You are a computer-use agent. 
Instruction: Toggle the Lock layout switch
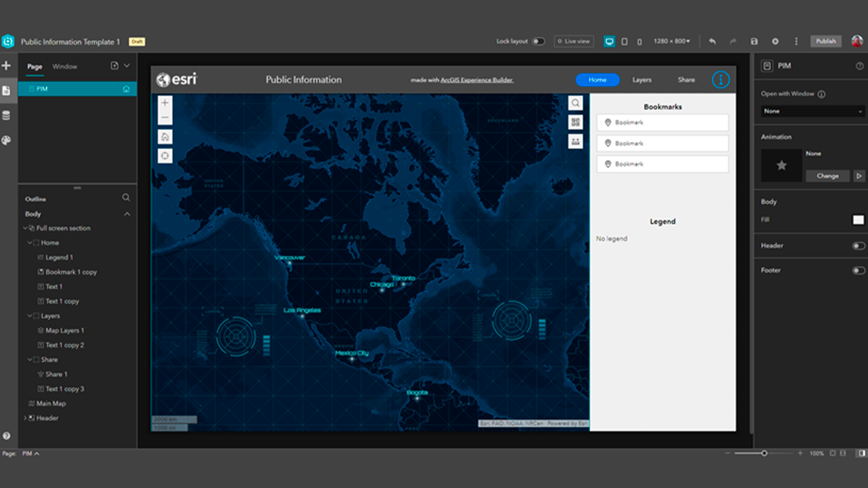pos(538,42)
